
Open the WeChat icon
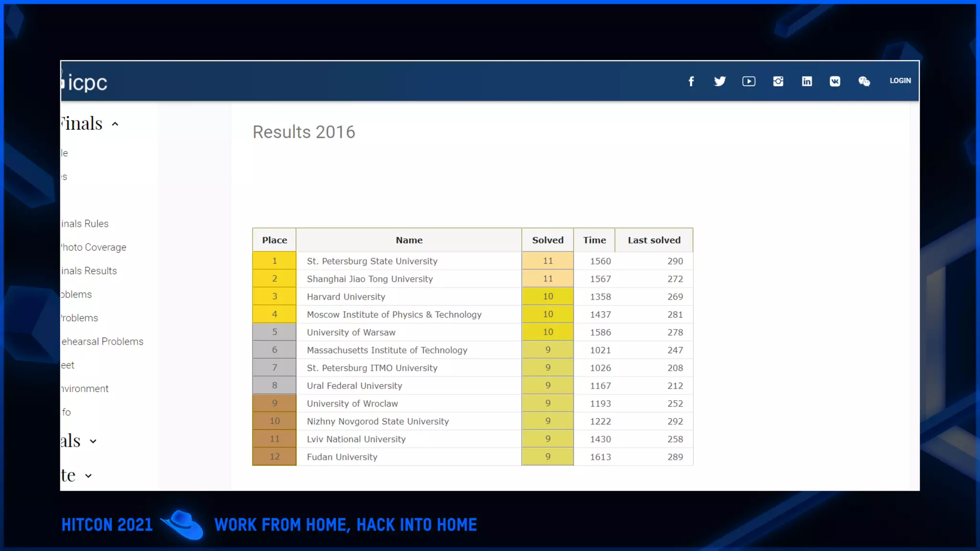pos(864,81)
